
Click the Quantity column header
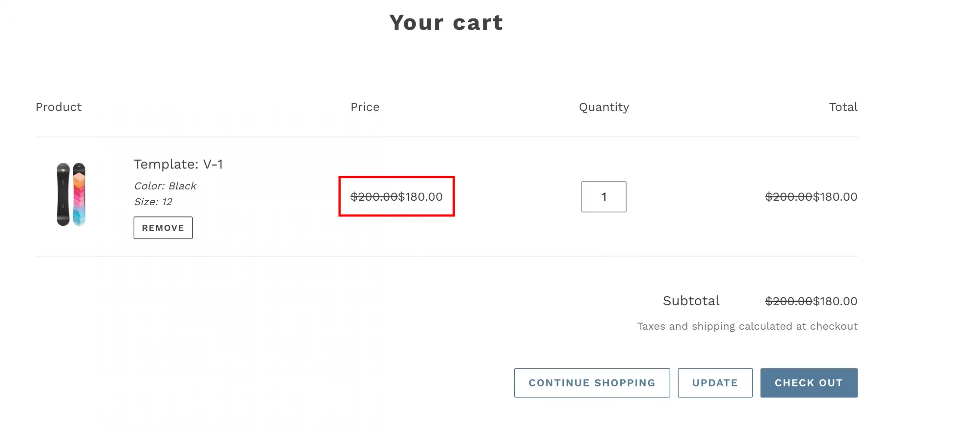[603, 107]
